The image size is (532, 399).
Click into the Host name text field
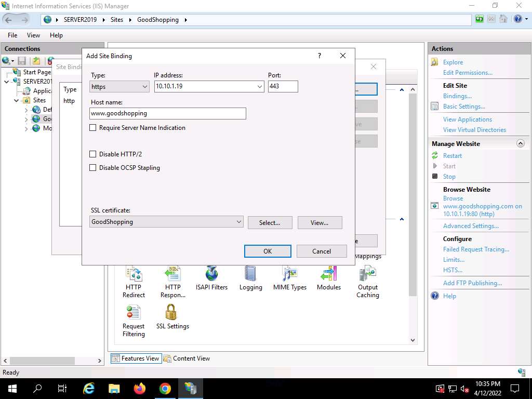coord(168,113)
